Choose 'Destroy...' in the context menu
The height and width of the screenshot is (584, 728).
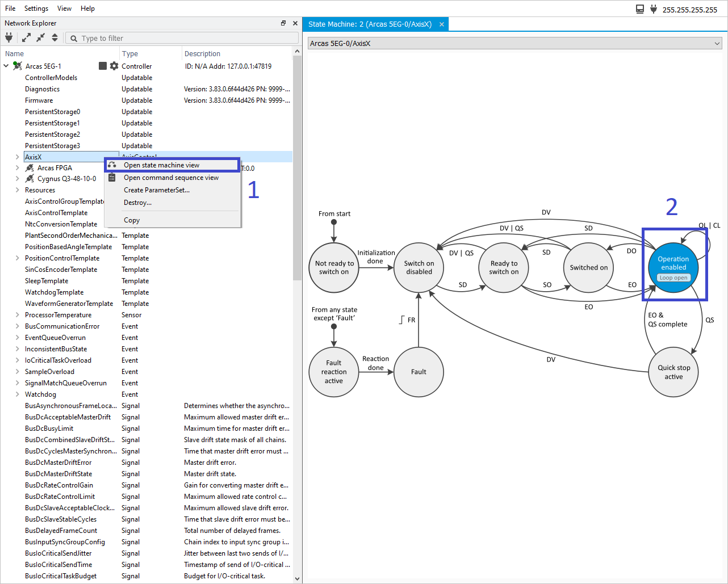pos(138,203)
